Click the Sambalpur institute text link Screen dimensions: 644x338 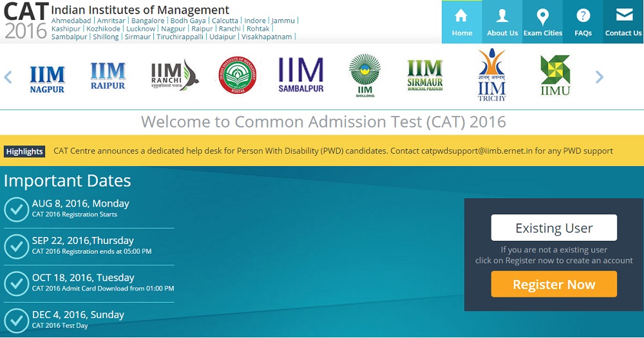click(x=69, y=37)
